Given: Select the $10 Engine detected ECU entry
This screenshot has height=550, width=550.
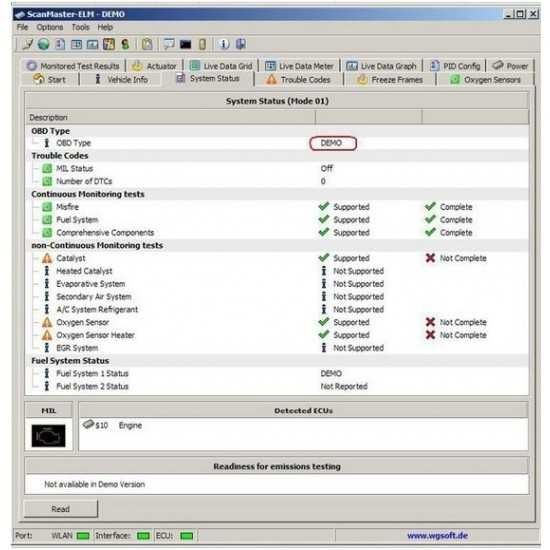Looking at the screenshot, I should coord(112,425).
